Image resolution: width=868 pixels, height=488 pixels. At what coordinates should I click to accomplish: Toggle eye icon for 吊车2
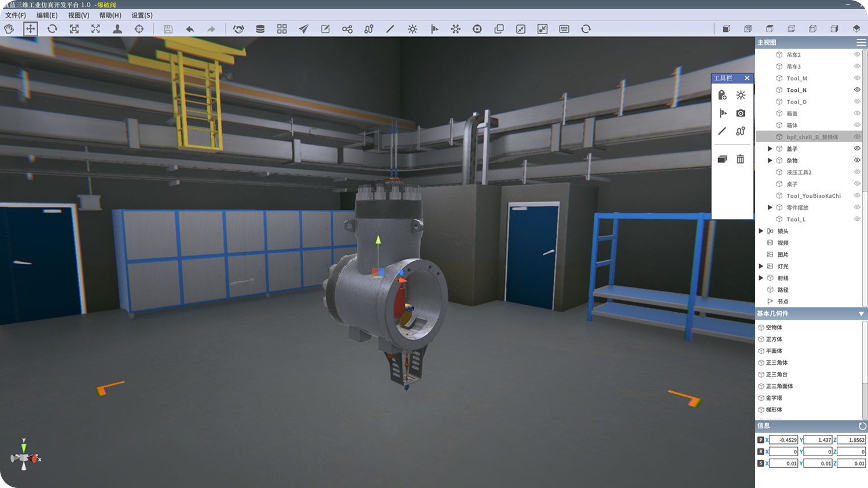857,54
